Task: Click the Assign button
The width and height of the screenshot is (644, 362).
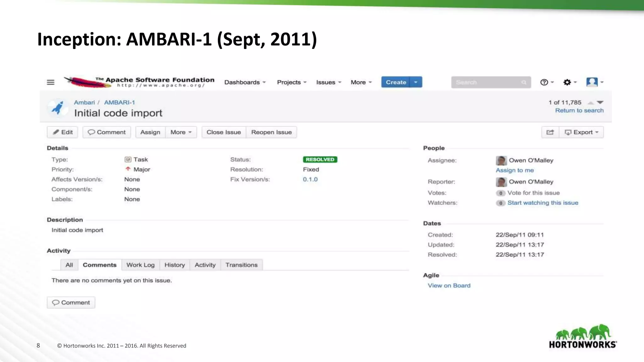Action: click(x=150, y=132)
